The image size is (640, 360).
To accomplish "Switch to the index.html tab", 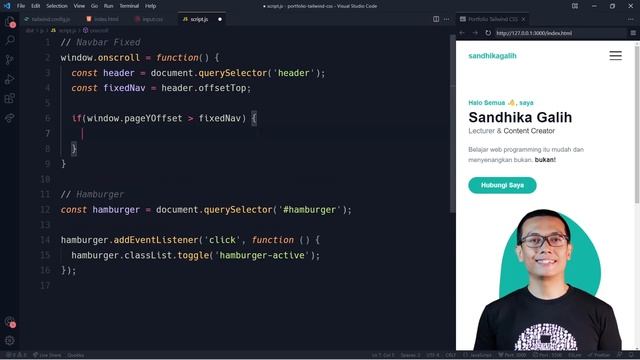I will click(x=105, y=19).
